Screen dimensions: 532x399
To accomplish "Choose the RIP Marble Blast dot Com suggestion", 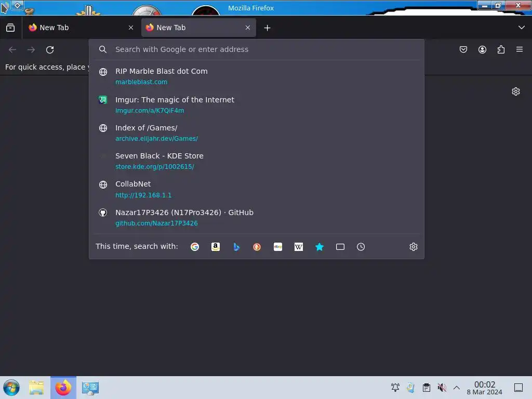I will coord(257,76).
